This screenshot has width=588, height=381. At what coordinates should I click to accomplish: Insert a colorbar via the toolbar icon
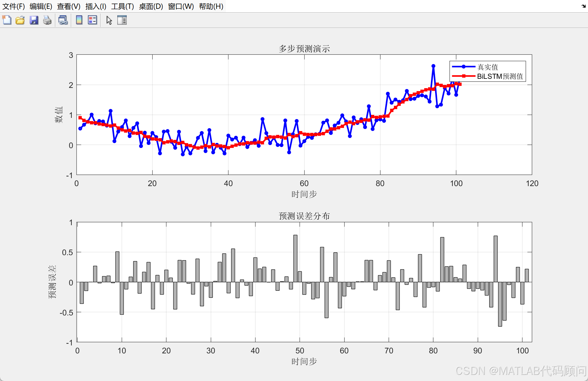tap(79, 20)
